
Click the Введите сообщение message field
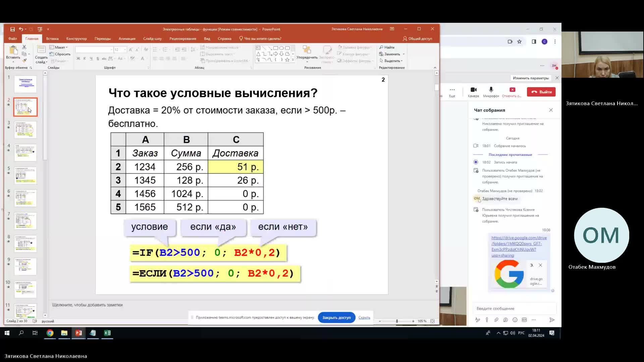[515, 308]
